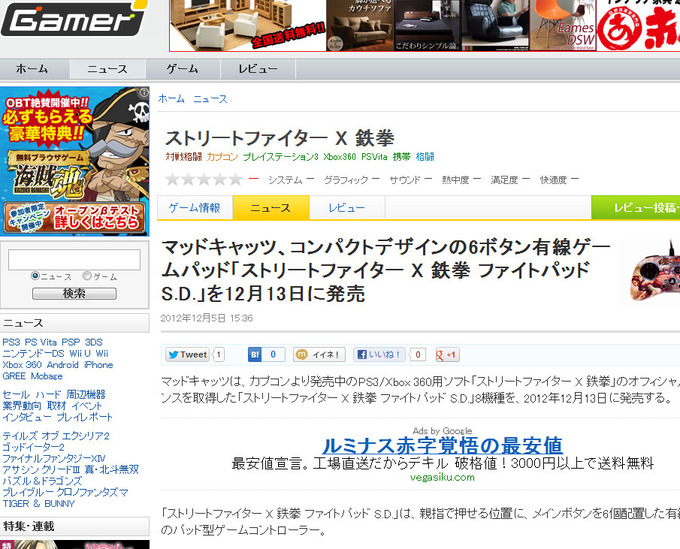680x549 pixels.
Task: Click the fight pad controller thumbnail
Action: point(654,271)
